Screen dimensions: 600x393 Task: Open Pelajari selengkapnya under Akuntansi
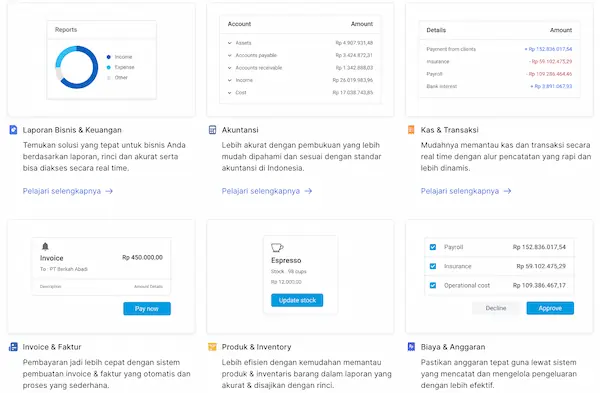267,191
